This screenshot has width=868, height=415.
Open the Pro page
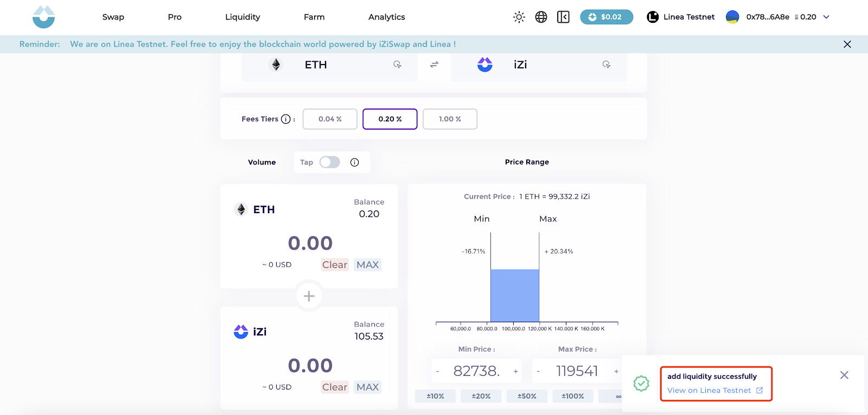pyautogui.click(x=175, y=17)
